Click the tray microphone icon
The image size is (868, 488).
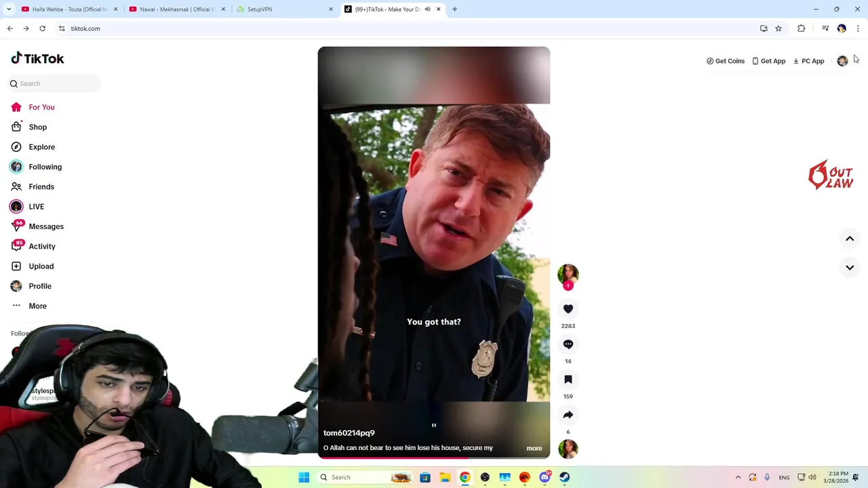click(767, 477)
